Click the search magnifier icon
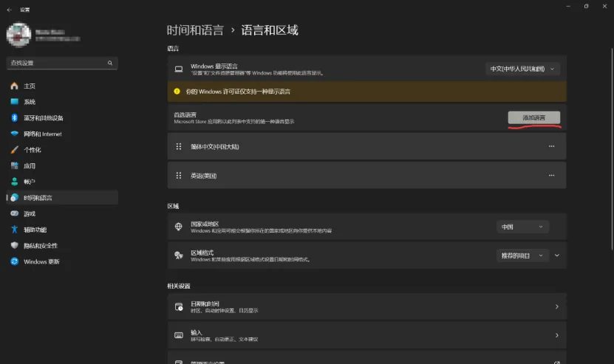The width and height of the screenshot is (614, 364). [110, 63]
